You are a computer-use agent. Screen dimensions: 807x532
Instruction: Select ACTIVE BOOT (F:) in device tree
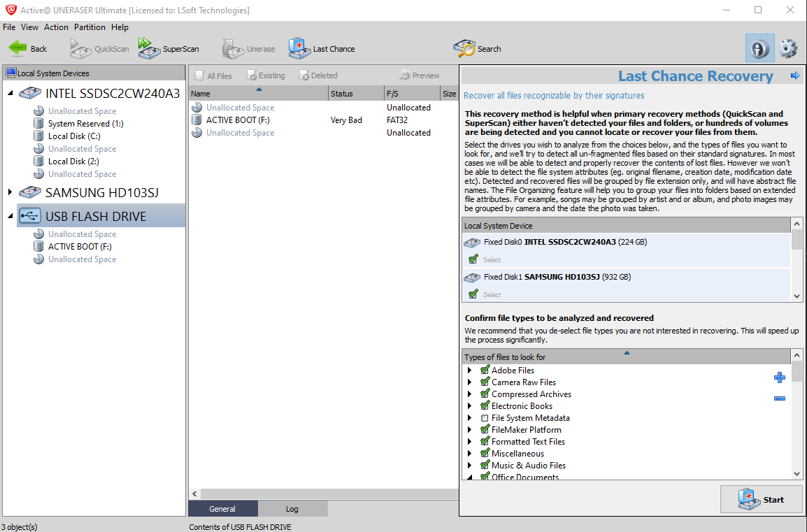click(x=80, y=247)
